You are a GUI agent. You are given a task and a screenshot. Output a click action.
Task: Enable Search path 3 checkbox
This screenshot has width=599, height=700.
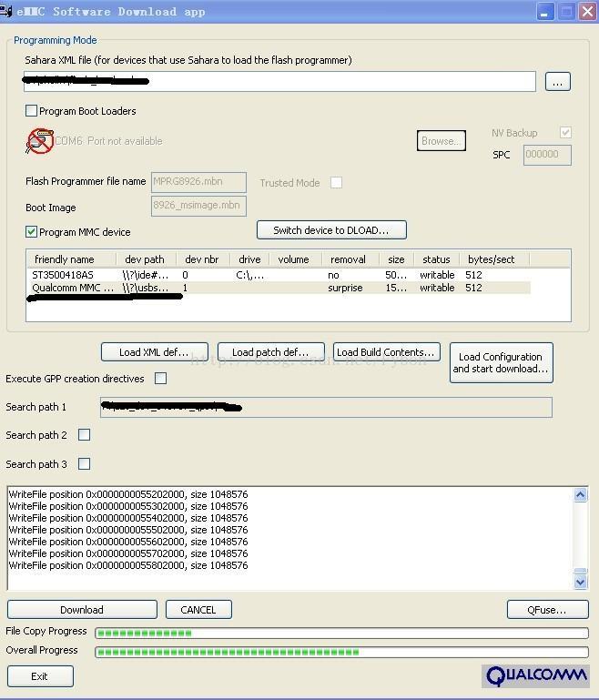click(84, 464)
